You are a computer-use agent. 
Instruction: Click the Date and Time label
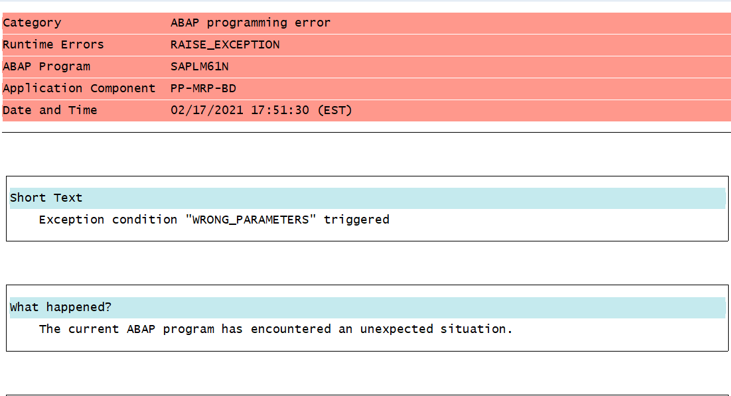coord(50,111)
